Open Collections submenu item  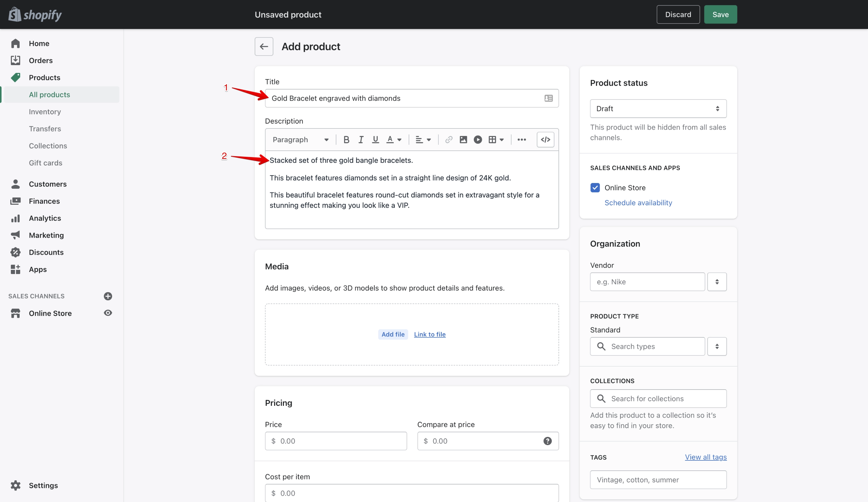click(x=48, y=146)
